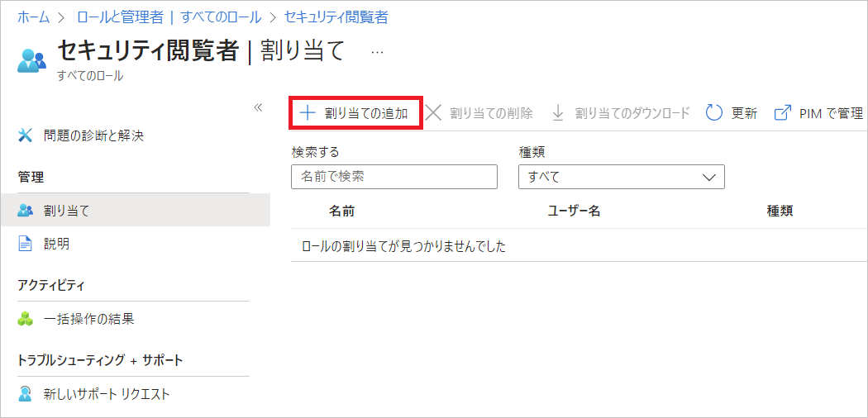
Task: Open the ellipsis more options menu
Action: coord(377,53)
